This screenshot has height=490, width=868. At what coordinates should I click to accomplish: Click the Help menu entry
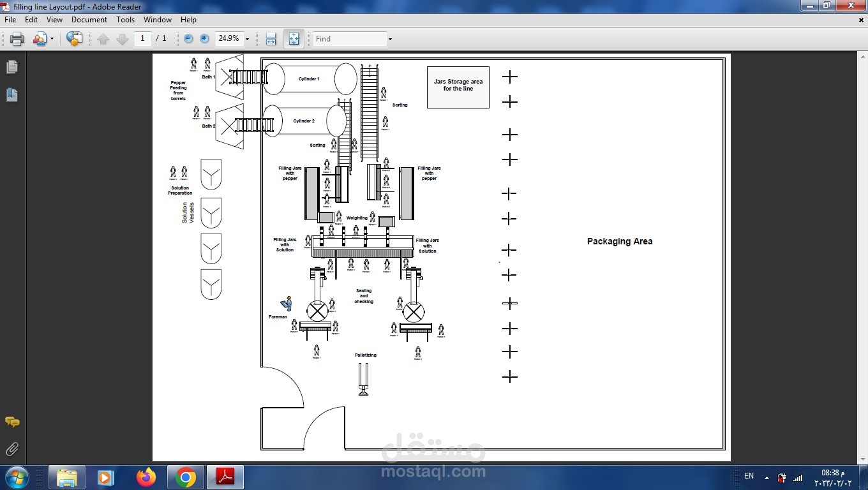click(x=188, y=20)
